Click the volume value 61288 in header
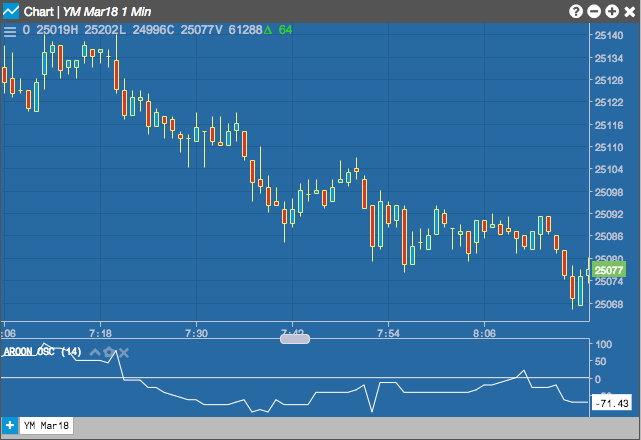This screenshot has width=641, height=440. pos(245,30)
